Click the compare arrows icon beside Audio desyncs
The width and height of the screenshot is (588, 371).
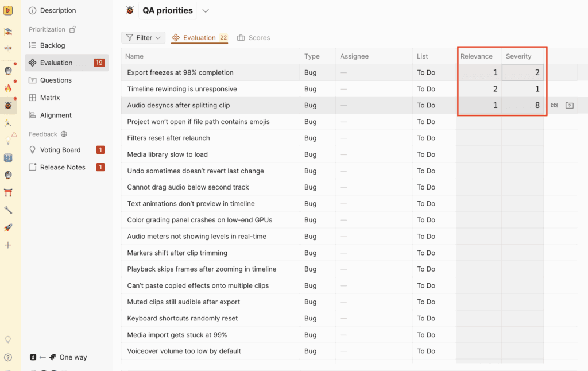(554, 105)
